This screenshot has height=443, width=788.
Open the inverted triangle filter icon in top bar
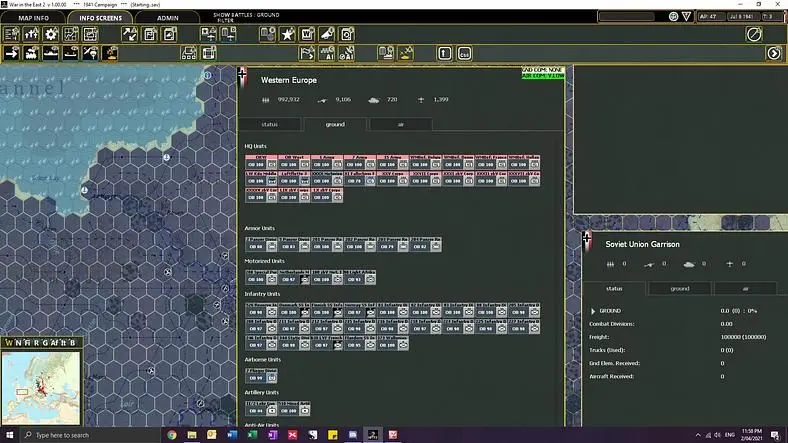(686, 17)
